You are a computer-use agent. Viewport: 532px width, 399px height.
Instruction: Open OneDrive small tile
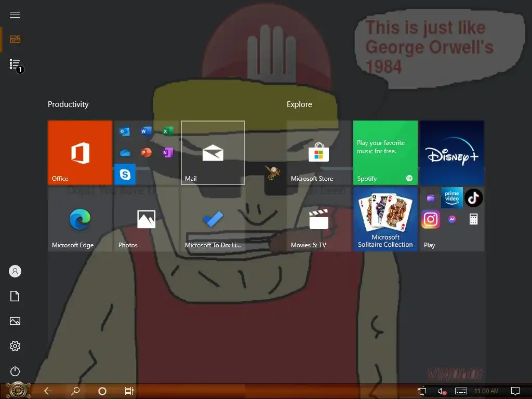(125, 153)
